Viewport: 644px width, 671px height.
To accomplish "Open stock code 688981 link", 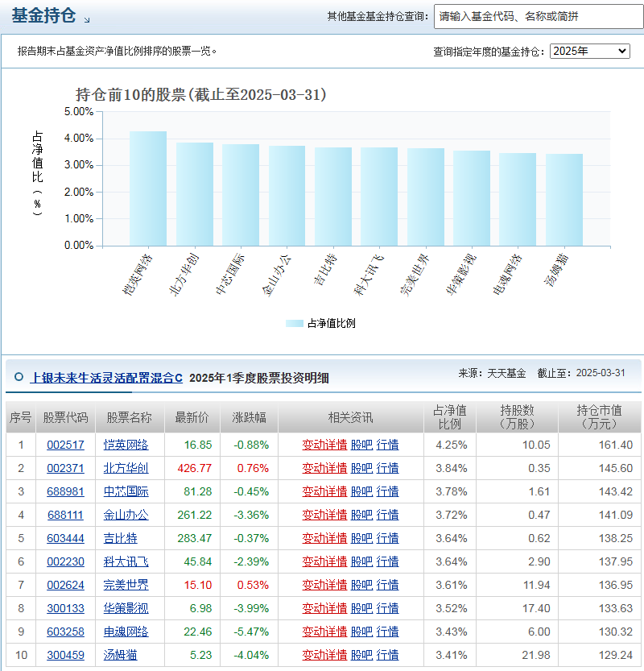I will pos(65,491).
